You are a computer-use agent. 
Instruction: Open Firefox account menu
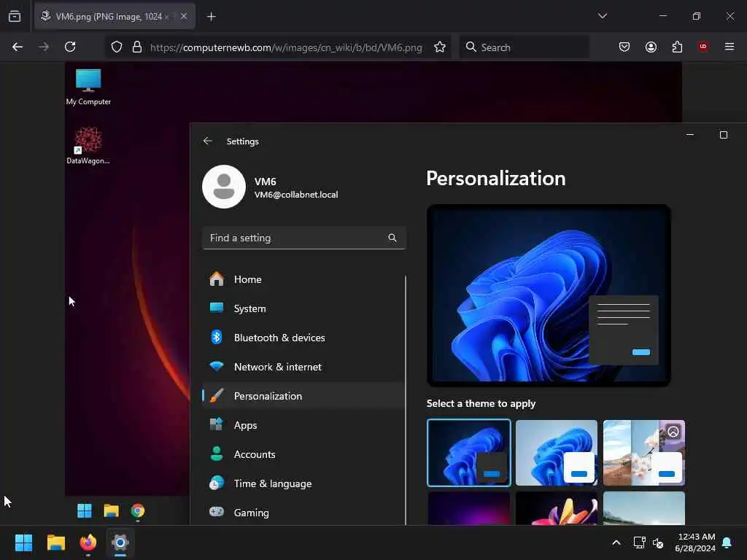pos(651,47)
